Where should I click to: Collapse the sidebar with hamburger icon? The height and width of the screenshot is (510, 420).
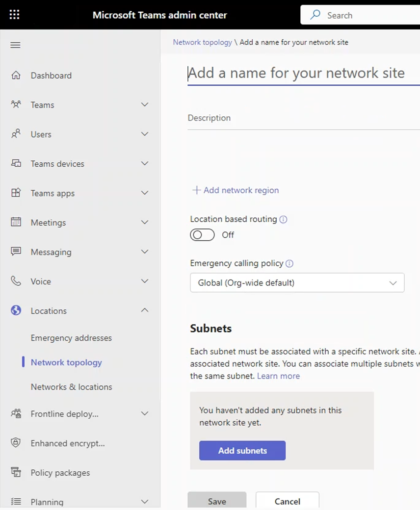(x=15, y=45)
